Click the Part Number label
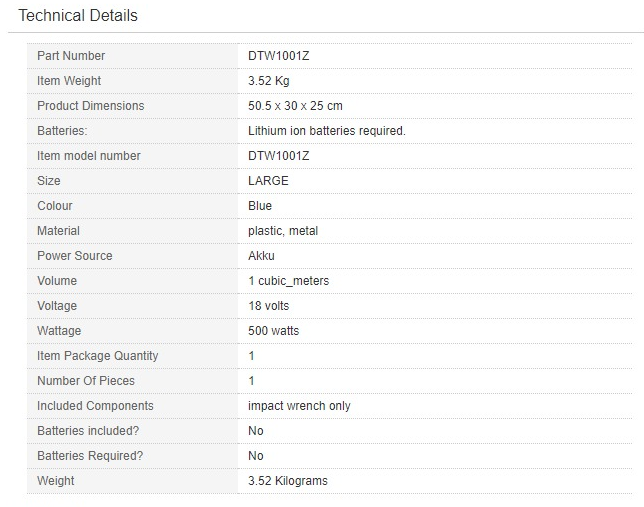 [x=71, y=56]
